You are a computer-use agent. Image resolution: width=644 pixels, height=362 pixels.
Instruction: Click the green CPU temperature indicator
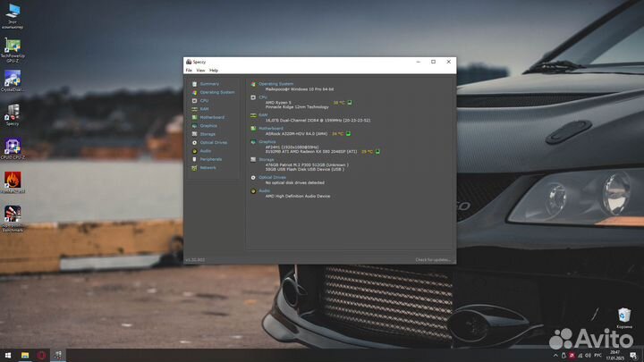(350, 103)
